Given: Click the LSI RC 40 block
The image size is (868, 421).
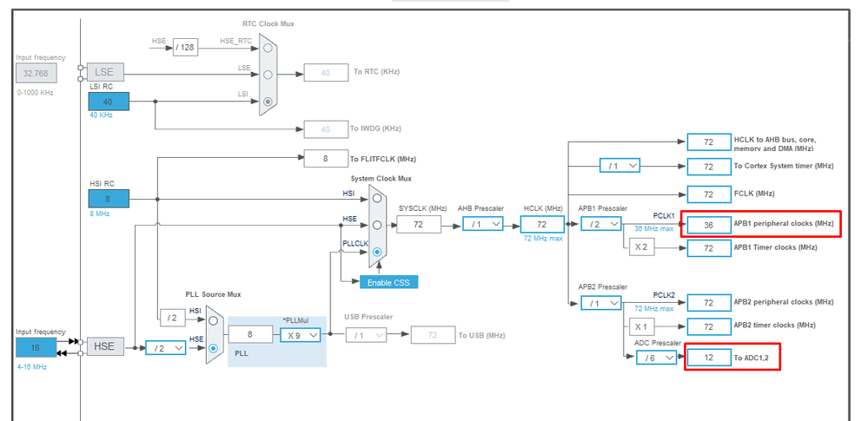Looking at the screenshot, I should coord(109,102).
